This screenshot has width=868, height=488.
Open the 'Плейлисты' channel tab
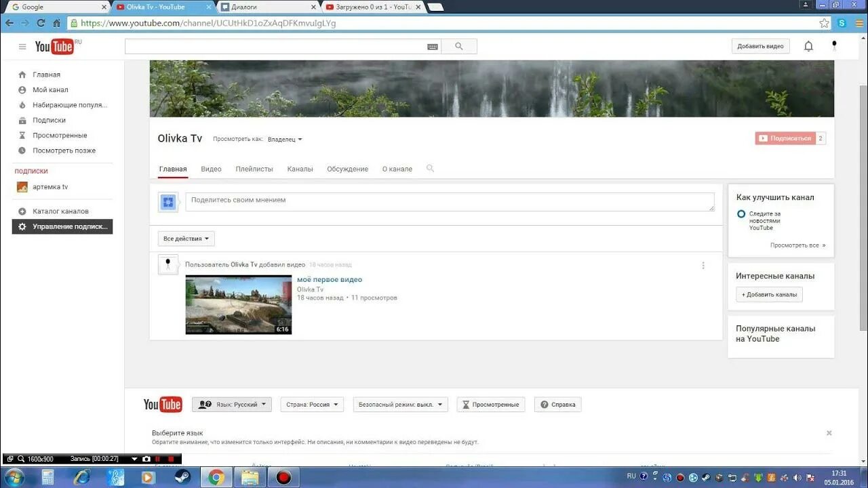pos(254,169)
